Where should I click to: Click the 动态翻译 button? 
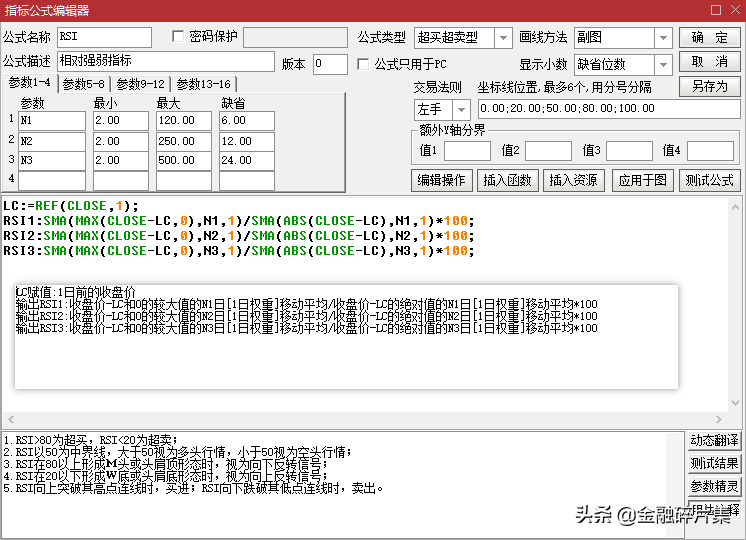[x=714, y=441]
